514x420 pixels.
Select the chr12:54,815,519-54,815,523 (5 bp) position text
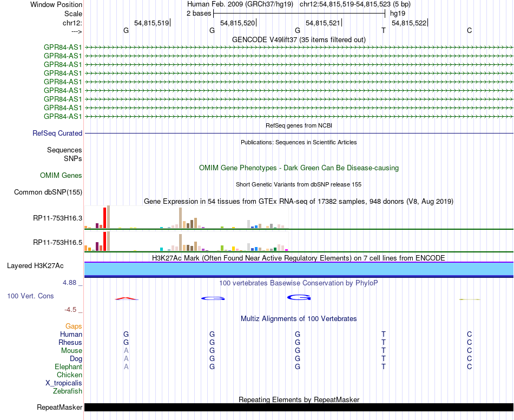pos(355,4)
